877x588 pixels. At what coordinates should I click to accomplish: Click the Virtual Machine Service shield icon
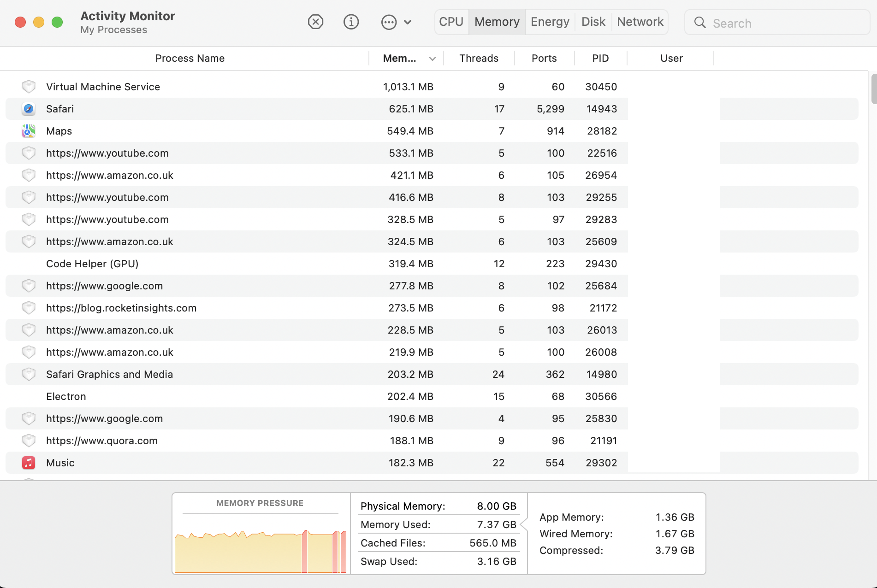click(x=29, y=87)
